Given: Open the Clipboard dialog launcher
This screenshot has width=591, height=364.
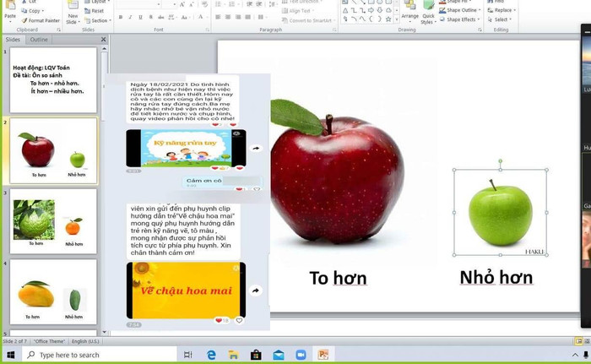Looking at the screenshot, I should point(59,30).
